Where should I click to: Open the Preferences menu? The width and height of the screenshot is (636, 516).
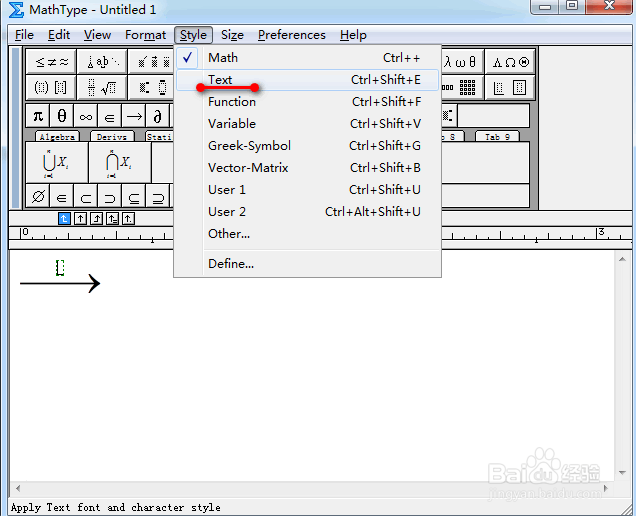pos(292,35)
